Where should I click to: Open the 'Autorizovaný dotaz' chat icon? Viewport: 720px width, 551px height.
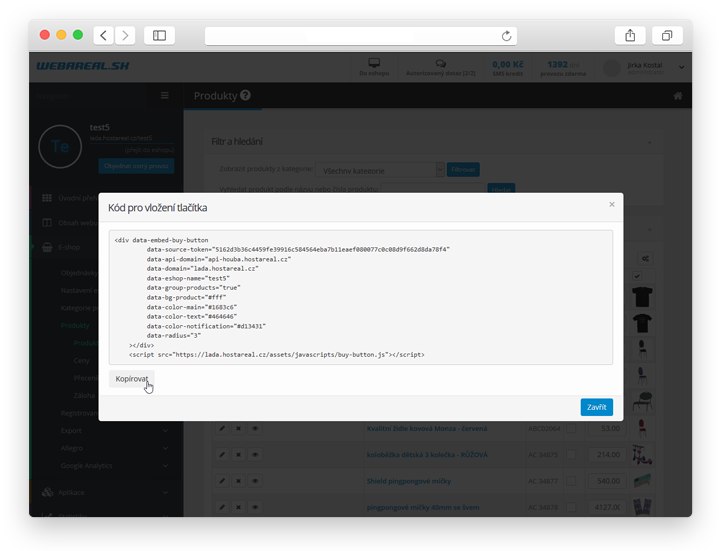(x=440, y=63)
